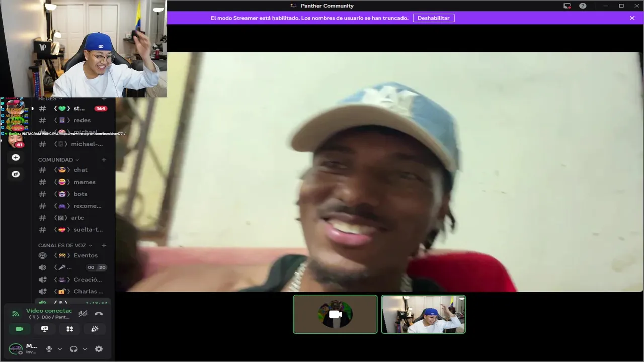Screen dimensions: 644x362
Task: Collapse the COMUNIDAD category
Action: pos(58,160)
